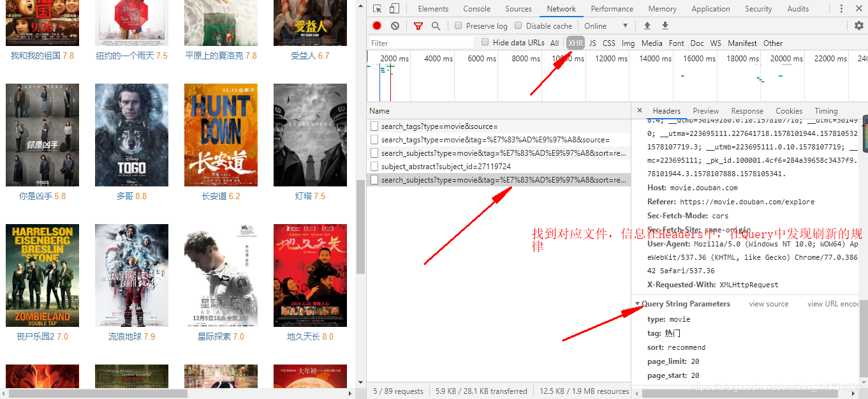Switch to the Application tab
868x399 pixels.
[x=710, y=9]
